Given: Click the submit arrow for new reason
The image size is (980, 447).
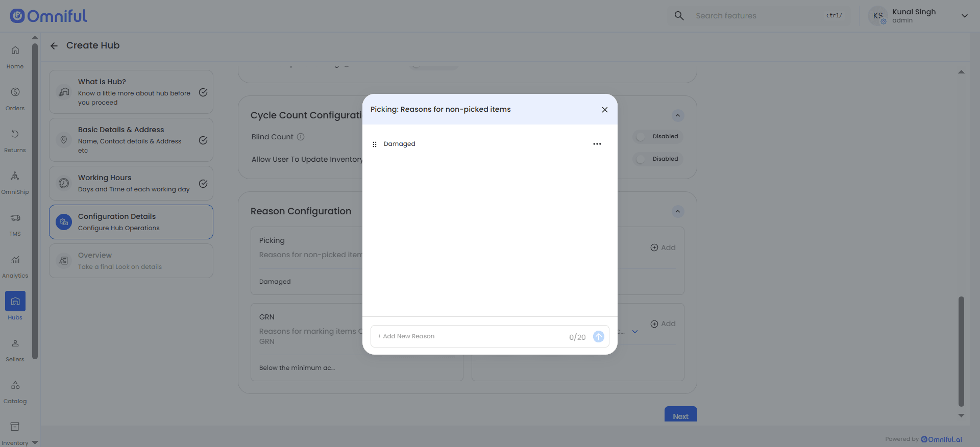Looking at the screenshot, I should point(598,337).
